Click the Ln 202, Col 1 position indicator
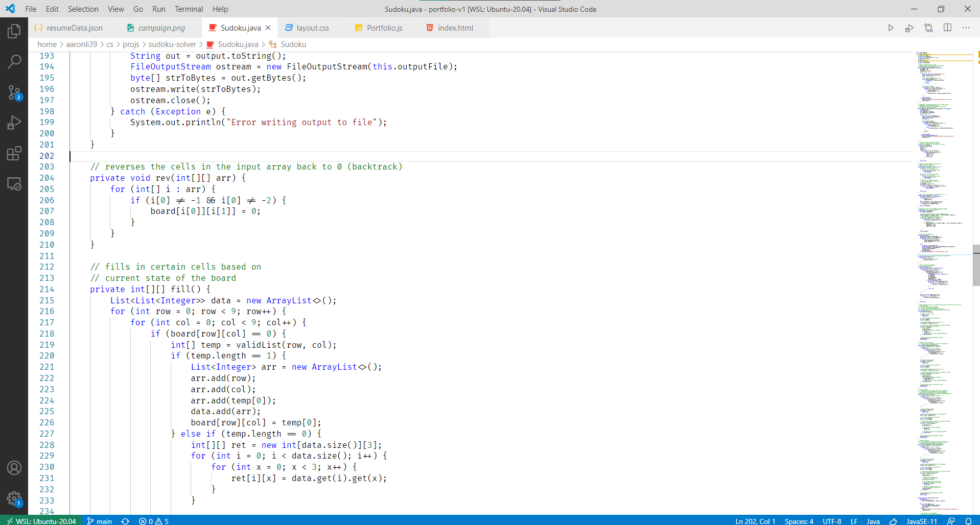Image resolution: width=980 pixels, height=525 pixels. [755, 521]
